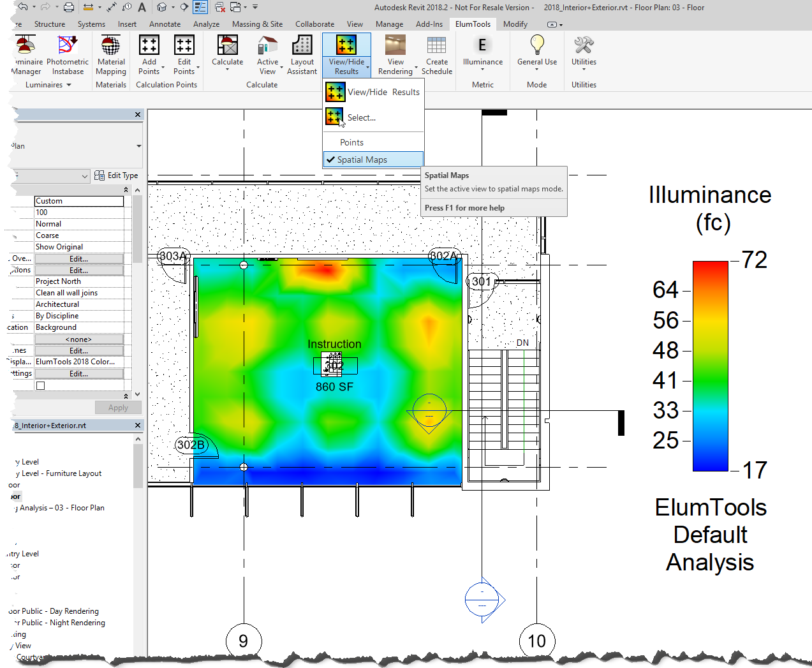
Task: Toggle Thin Lines icon in quick access
Action: [x=200, y=7]
